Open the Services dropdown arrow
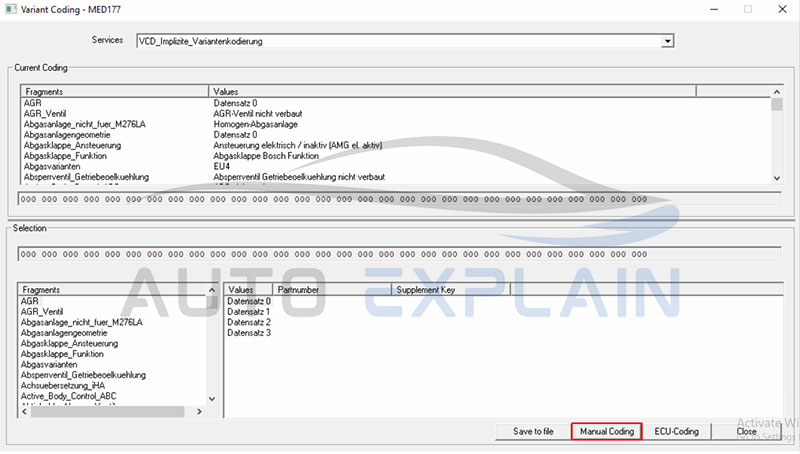Screen dimensions: 800x454 (x=667, y=41)
